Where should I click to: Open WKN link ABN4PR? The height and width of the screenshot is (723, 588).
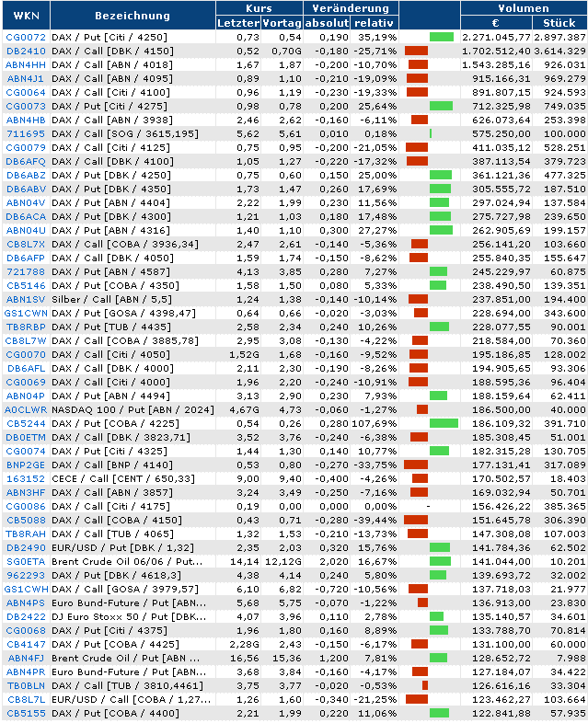pyautogui.click(x=26, y=673)
